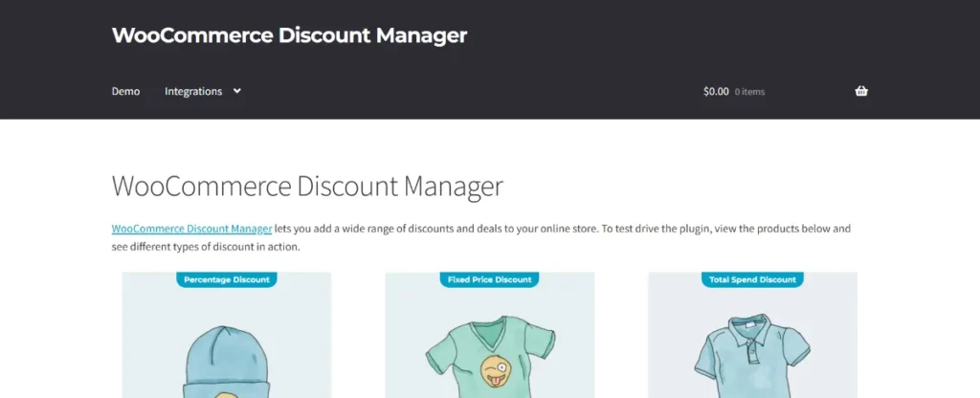The image size is (980, 398).
Task: Expand the Integrations menu chevron
Action: click(237, 91)
